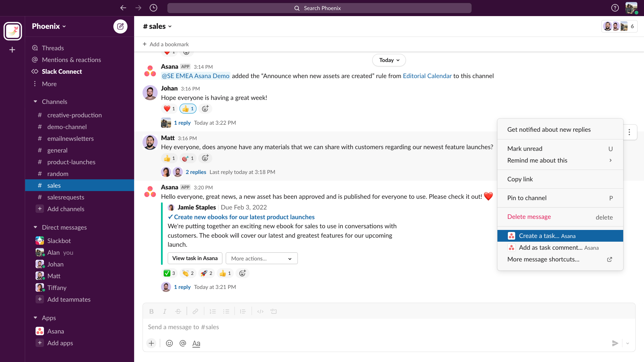
Task: Toggle the thumbs up reaction on Johan's message
Action: [188, 109]
